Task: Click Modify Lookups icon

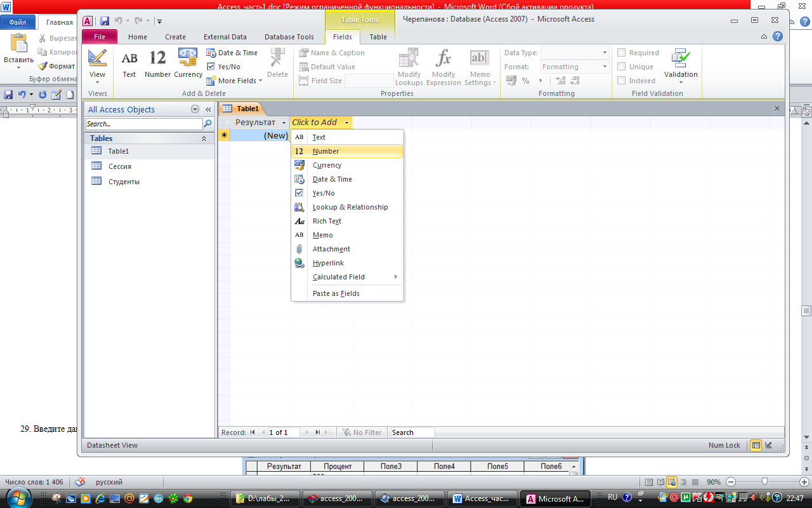Action: pos(409,67)
